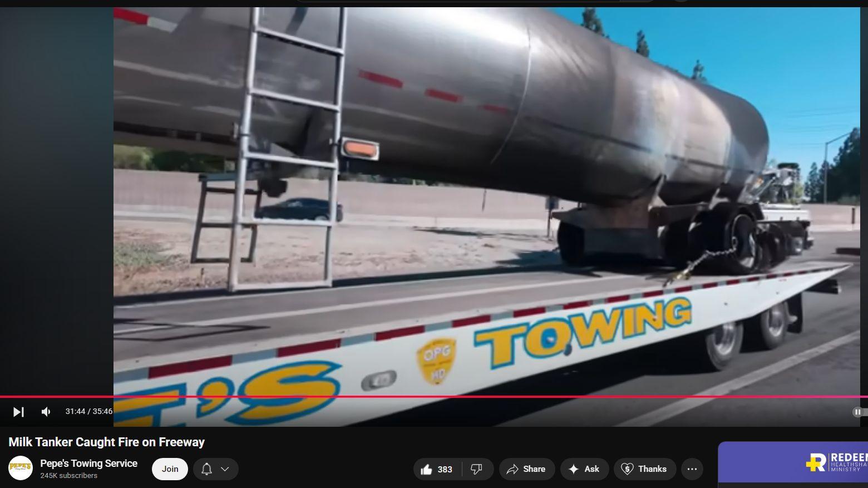Share this video
The image size is (868, 488).
click(x=526, y=469)
